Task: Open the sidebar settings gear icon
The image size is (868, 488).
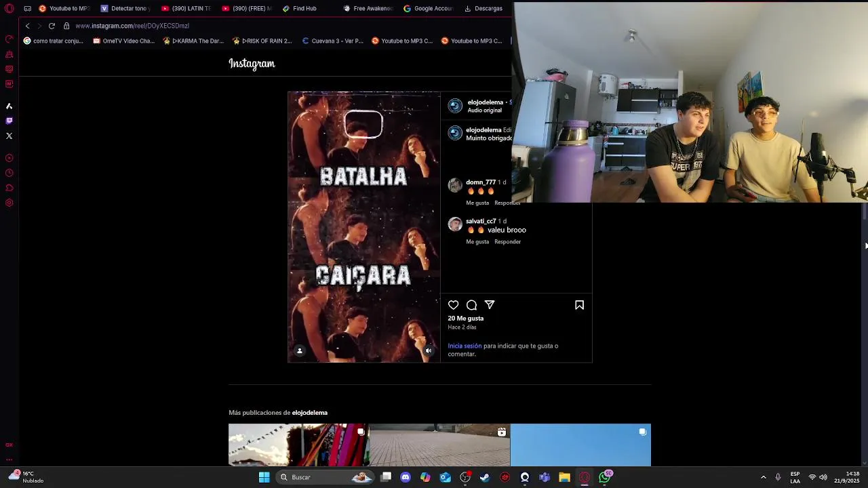Action: 9,203
